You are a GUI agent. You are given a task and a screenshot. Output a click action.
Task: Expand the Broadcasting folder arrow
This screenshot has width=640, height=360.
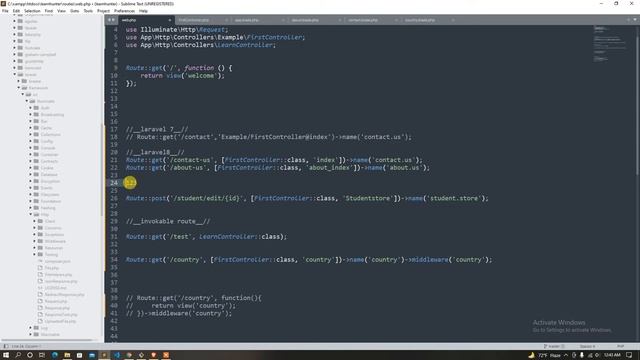click(31, 115)
